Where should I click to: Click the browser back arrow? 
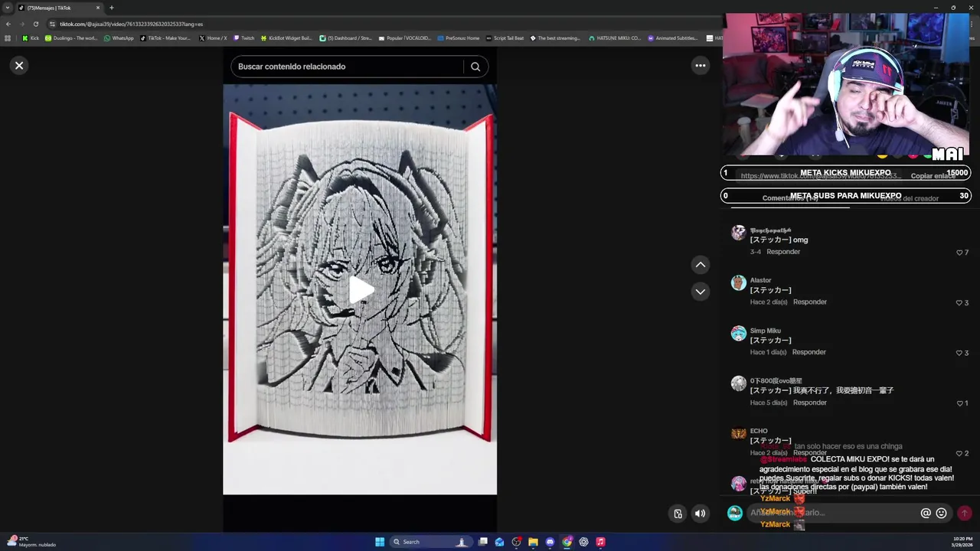point(8,24)
